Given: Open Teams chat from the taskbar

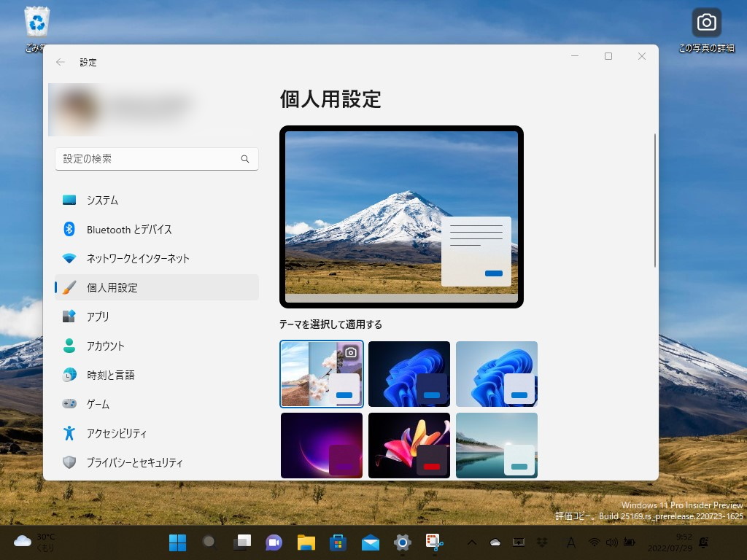Looking at the screenshot, I should [274, 542].
